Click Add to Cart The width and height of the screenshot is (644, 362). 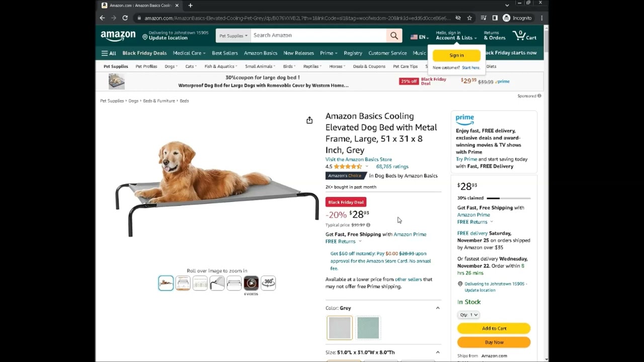(x=494, y=328)
